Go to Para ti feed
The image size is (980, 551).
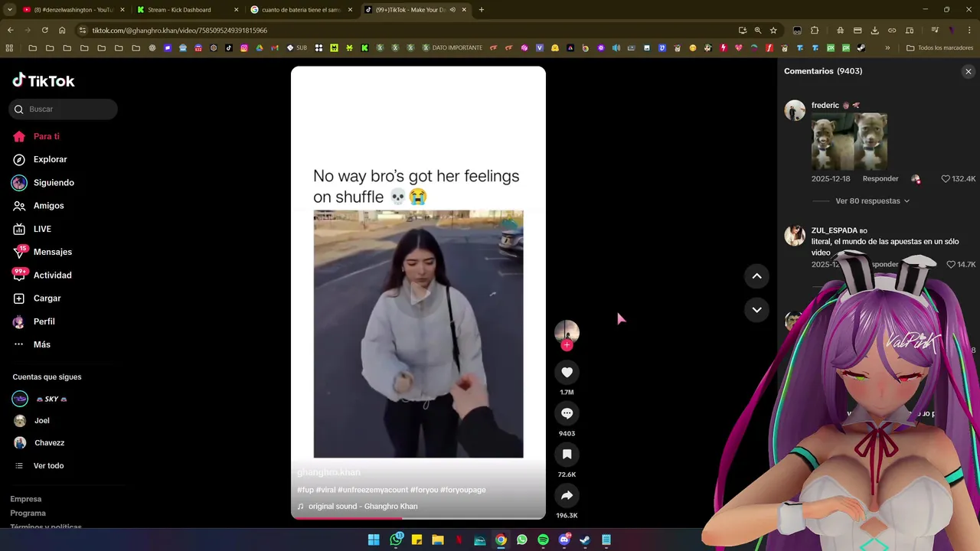point(36,136)
